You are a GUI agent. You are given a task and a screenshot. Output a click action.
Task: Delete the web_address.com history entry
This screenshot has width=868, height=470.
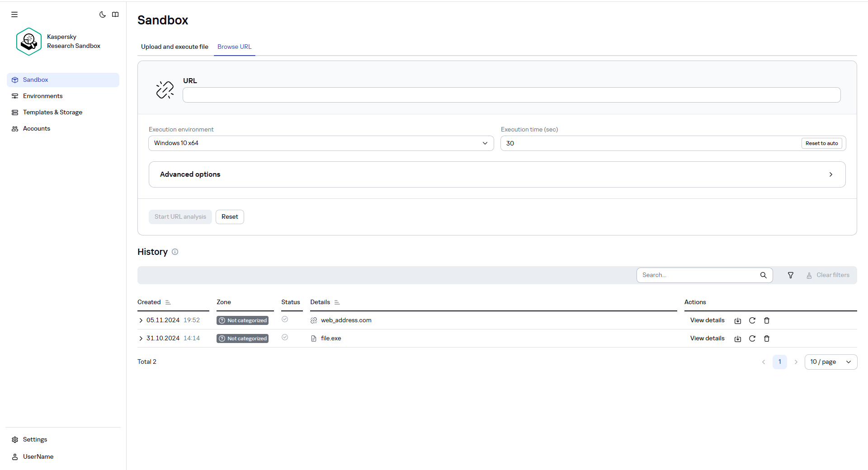766,320
